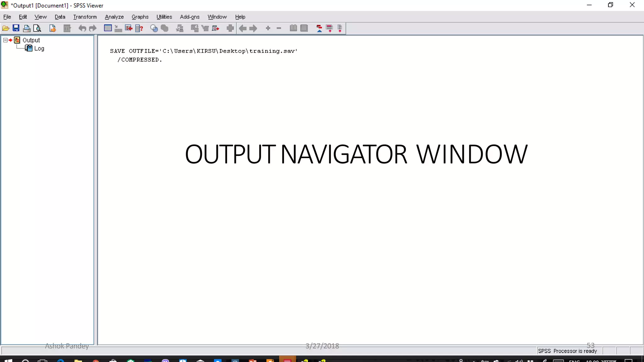Show selected item with open book icon

(x=293, y=28)
